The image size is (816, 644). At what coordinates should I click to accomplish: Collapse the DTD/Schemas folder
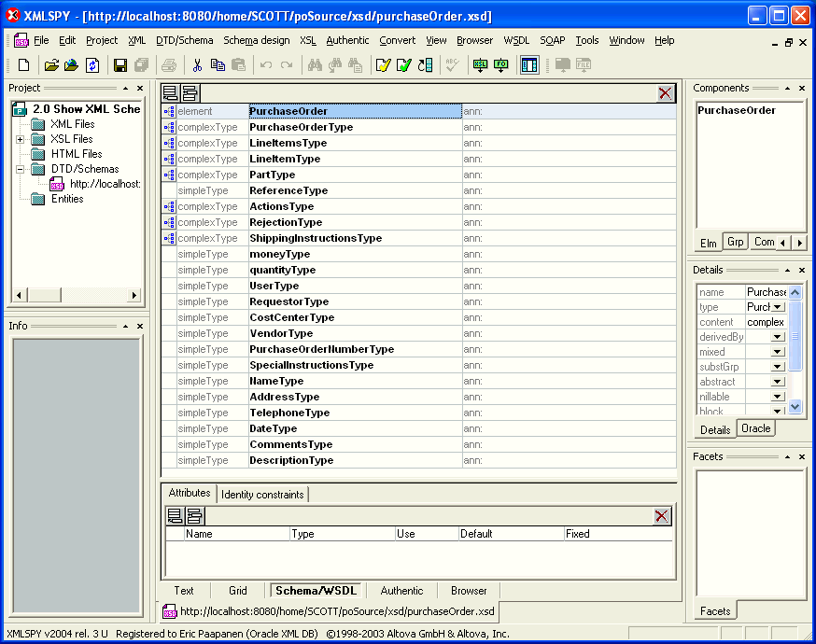pos(21,169)
